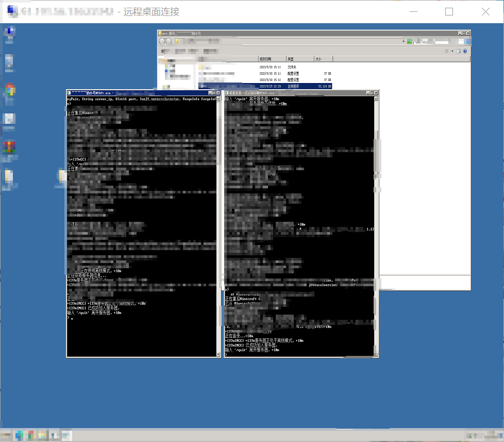
Task: Maximize the remote desktop connection window
Action: click(449, 12)
